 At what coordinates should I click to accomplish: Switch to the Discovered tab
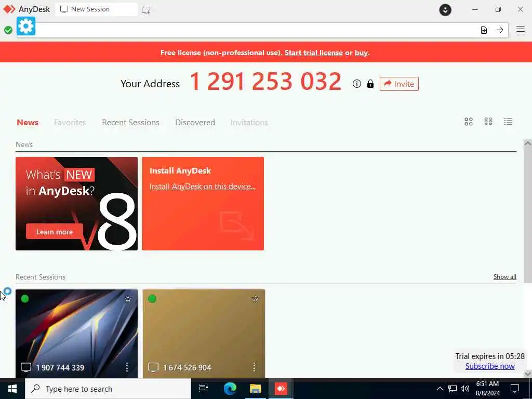(x=195, y=123)
